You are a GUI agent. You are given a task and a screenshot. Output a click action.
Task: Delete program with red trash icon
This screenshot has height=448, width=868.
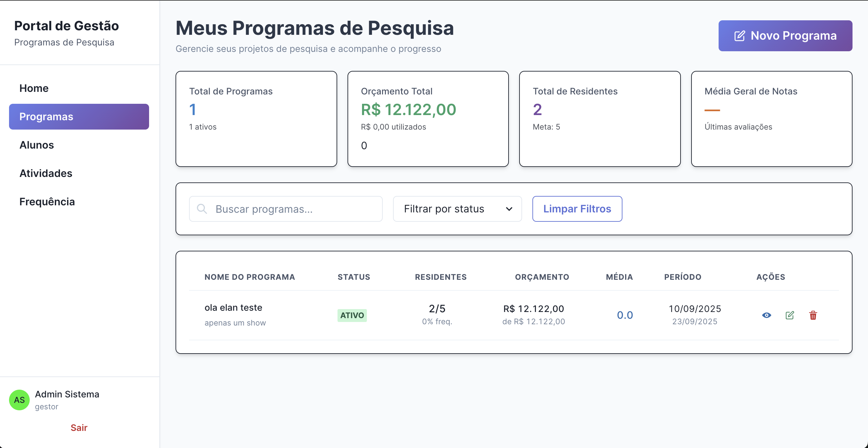(813, 316)
